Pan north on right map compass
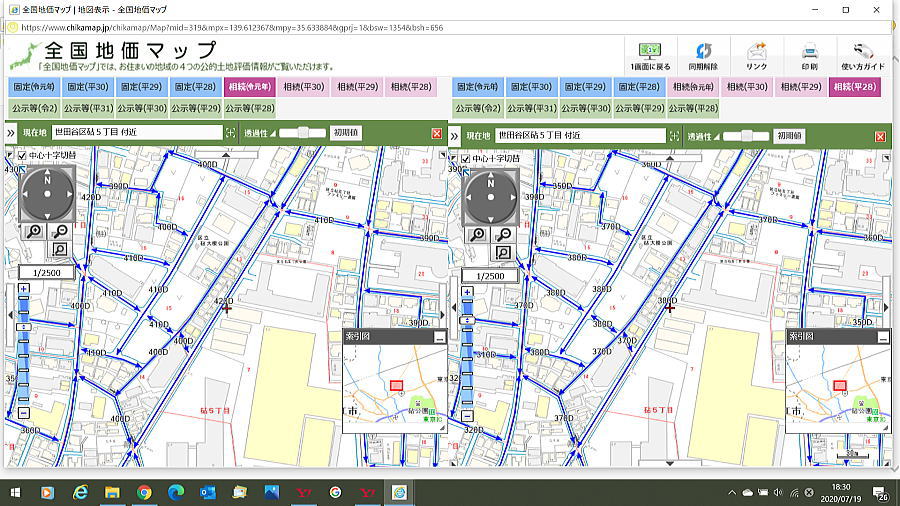The height and width of the screenshot is (506, 900). [491, 177]
